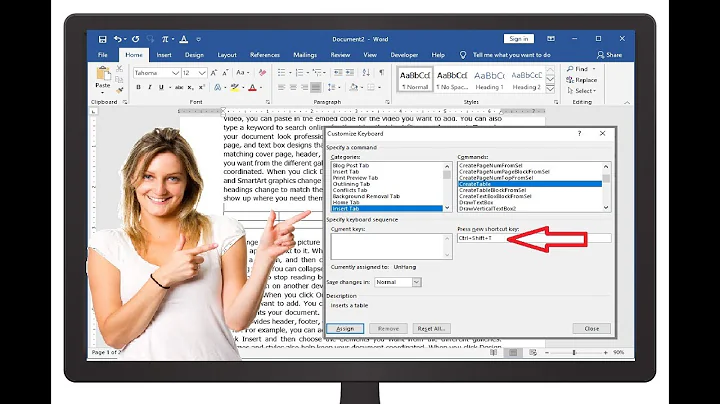Click the Cut scissors icon

click(119, 68)
